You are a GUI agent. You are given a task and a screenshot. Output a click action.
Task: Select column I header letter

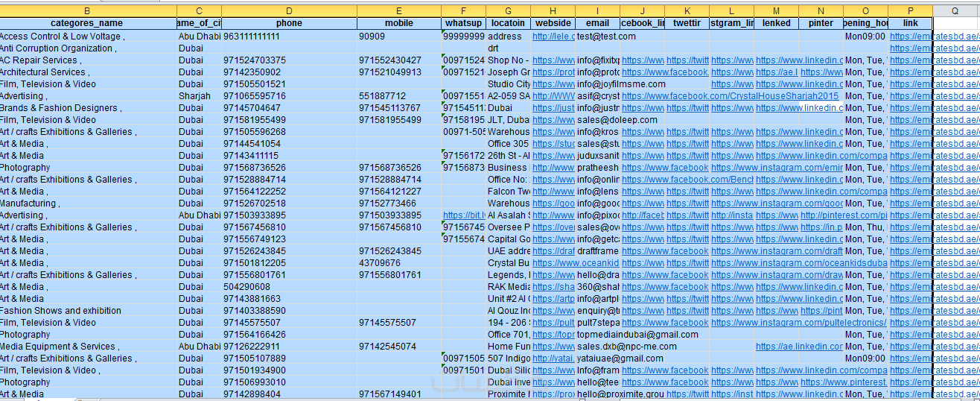pos(597,11)
